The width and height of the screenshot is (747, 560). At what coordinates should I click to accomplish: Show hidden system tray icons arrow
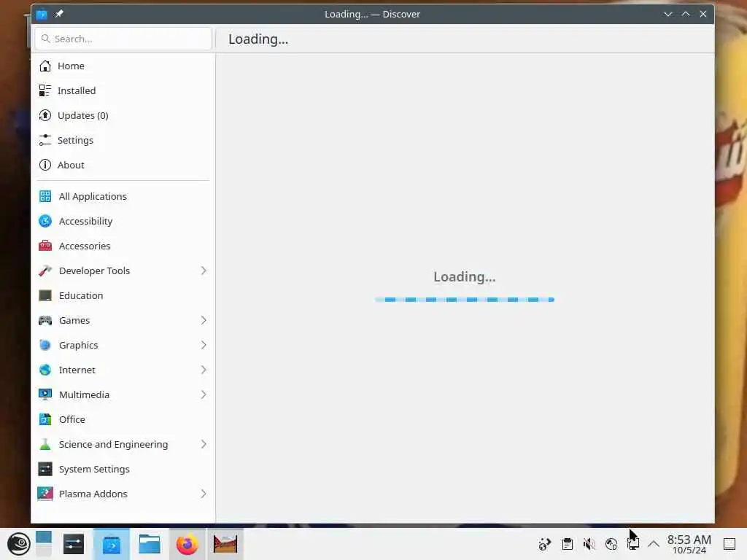click(654, 544)
